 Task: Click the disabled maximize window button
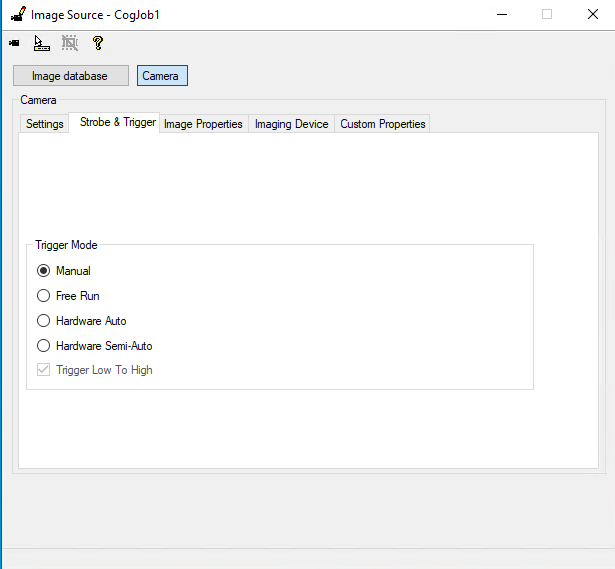[x=547, y=15]
